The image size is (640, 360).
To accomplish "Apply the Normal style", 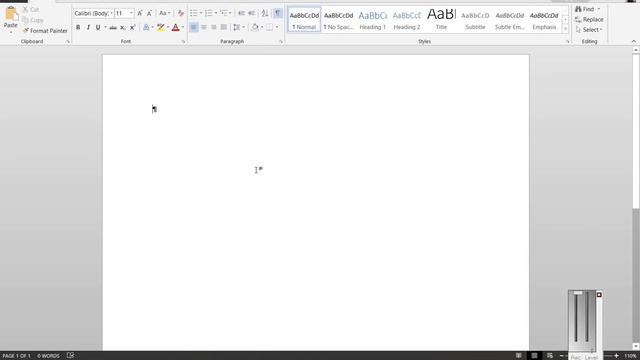I will tap(304, 19).
